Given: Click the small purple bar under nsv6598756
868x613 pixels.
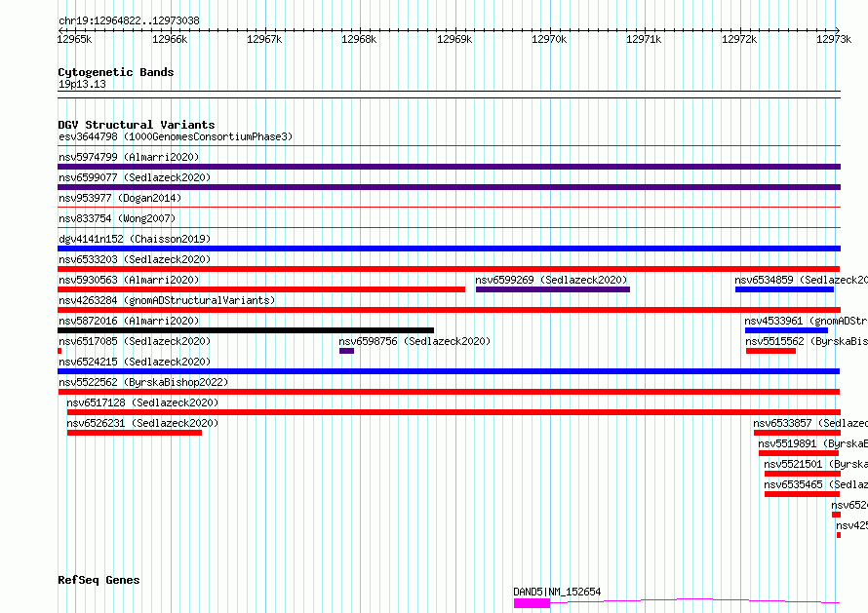Looking at the screenshot, I should [346, 351].
